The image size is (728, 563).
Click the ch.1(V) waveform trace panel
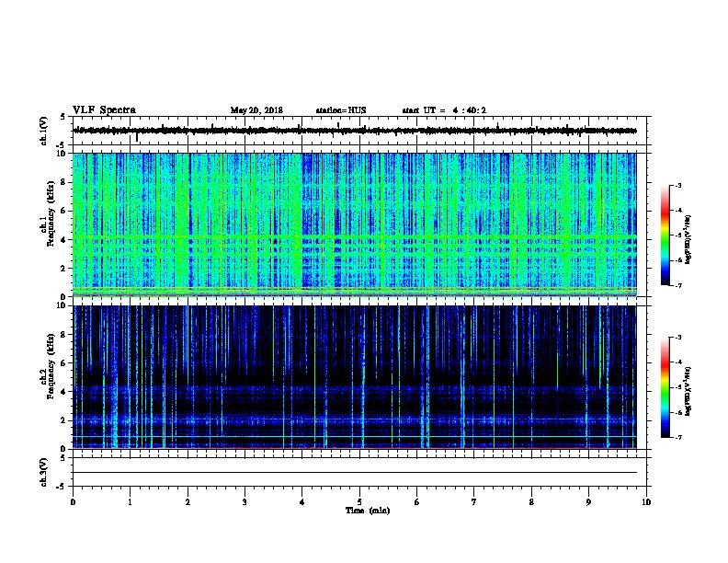pos(359,131)
